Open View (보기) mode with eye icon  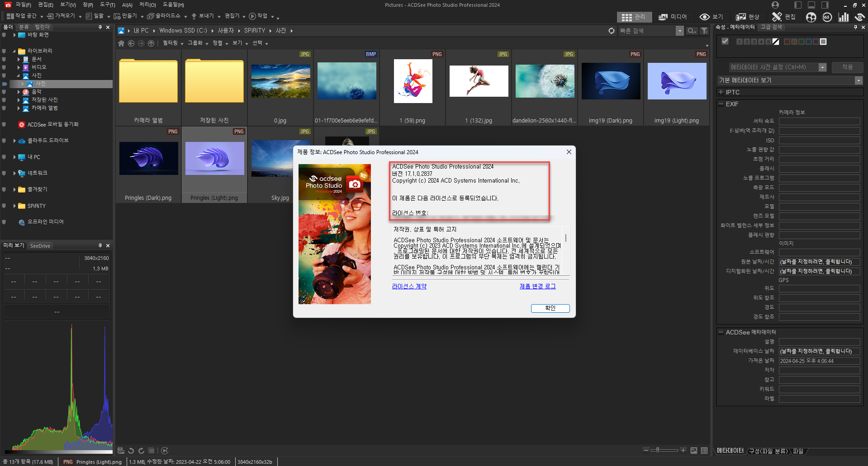pyautogui.click(x=711, y=17)
